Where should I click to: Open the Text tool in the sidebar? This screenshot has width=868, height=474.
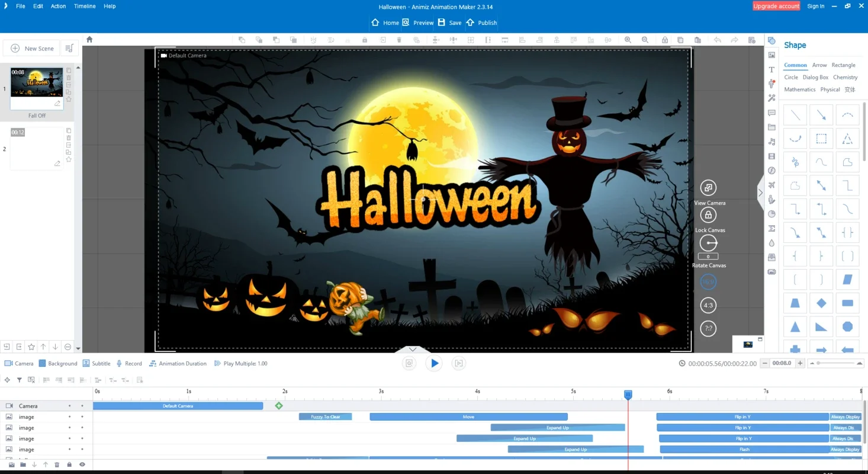(771, 69)
